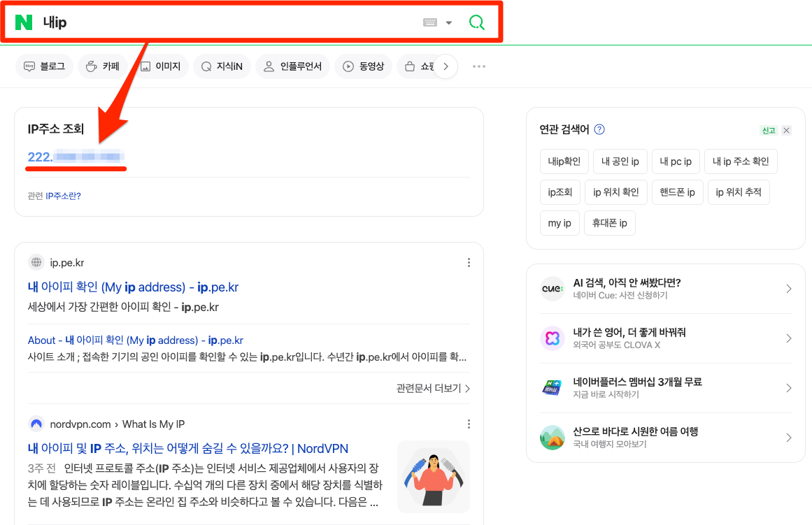Expand the chevron on the CLOVA X row
This screenshot has width=812, height=525.
789,338
